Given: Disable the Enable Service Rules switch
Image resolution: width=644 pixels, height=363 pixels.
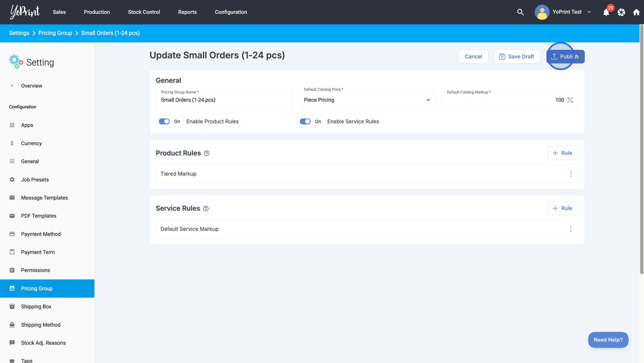Looking at the screenshot, I should click(305, 122).
